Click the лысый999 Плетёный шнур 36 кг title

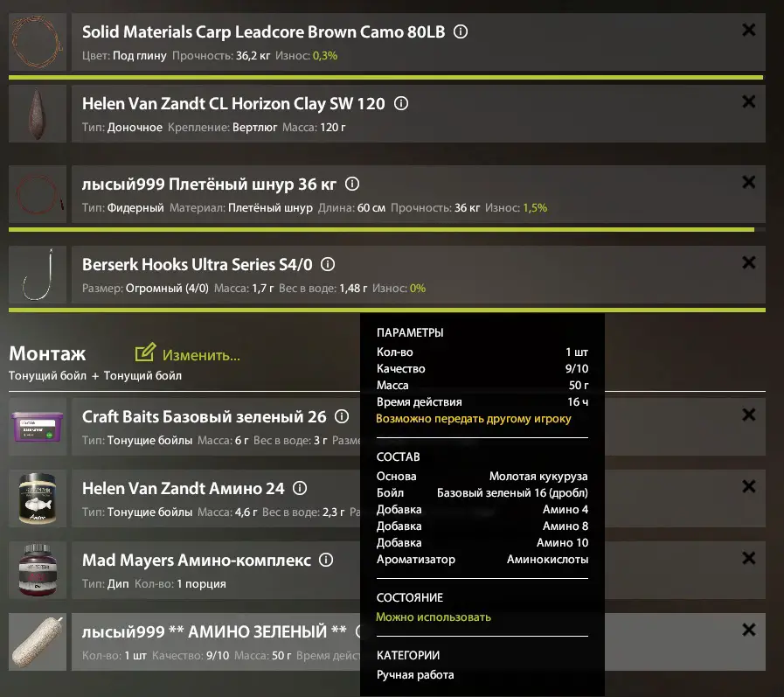click(x=209, y=185)
